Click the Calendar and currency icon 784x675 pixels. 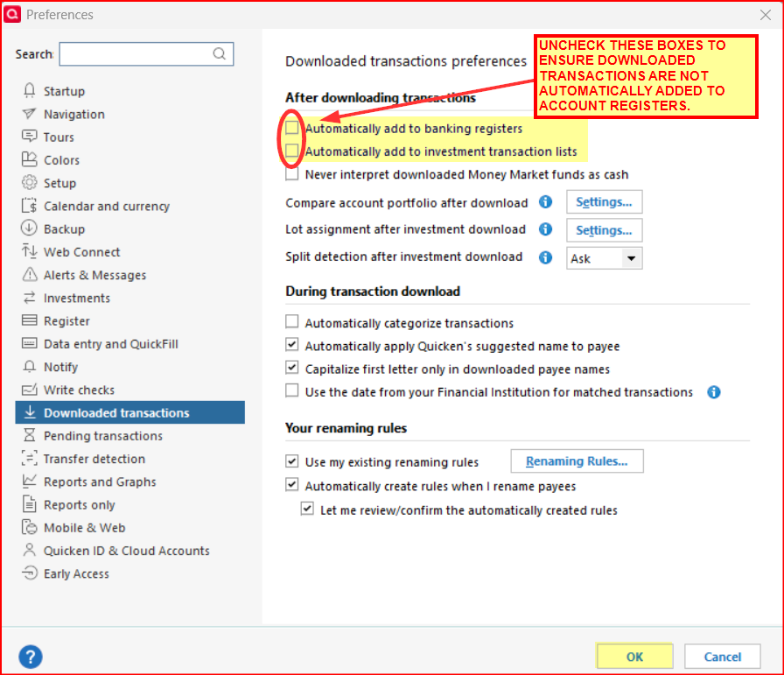(29, 206)
